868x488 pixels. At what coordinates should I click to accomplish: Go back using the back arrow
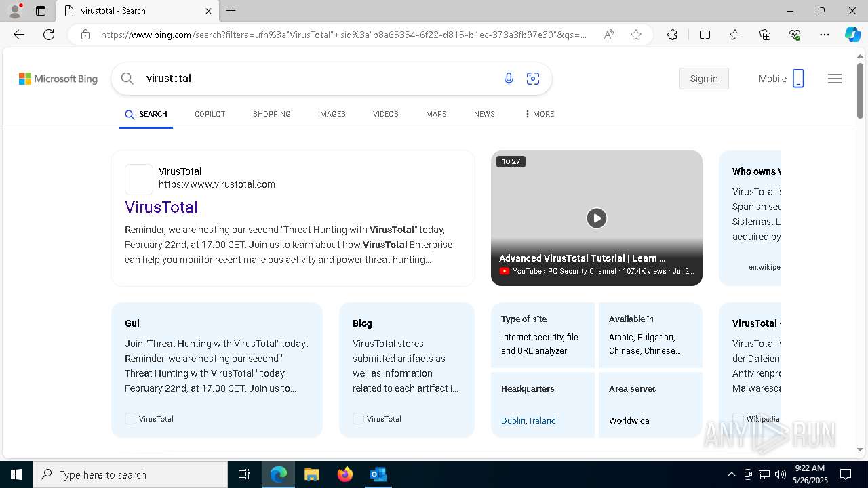(19, 35)
